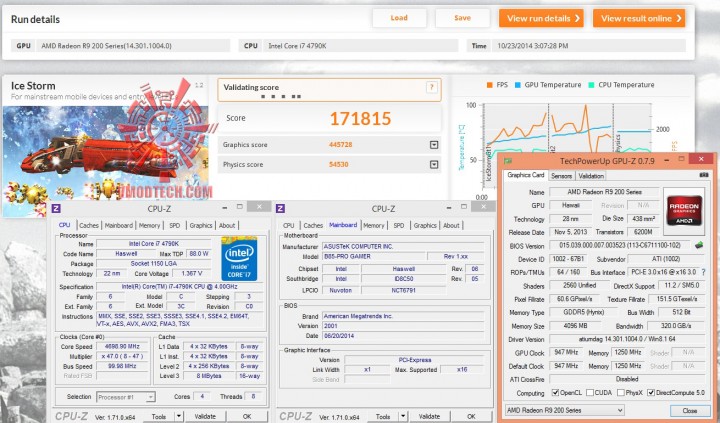Screen dimensions: 720x423
Task: Click the Core Voltage 1.367 V value
Action: (x=192, y=273)
